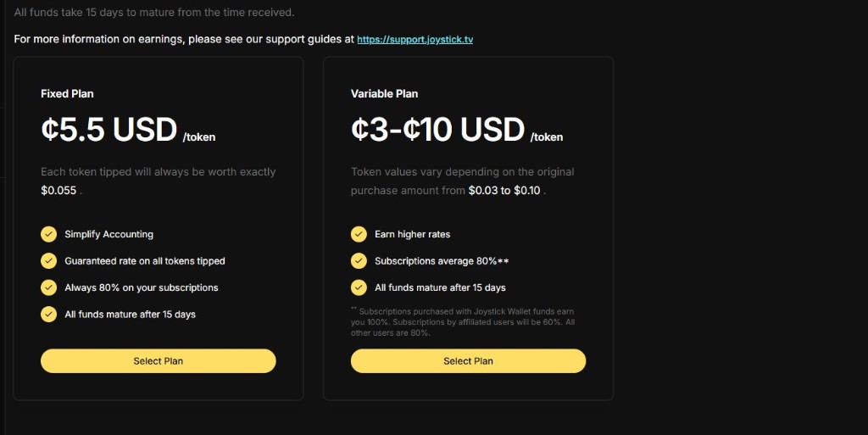Click checkmark next to Always 80% on subscriptions

[x=48, y=287]
